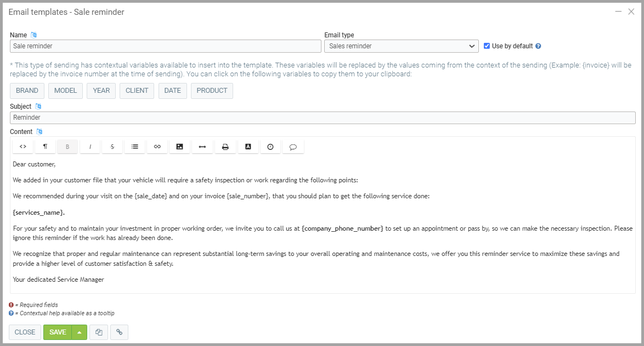Expand the Save button options arrow
644x346 pixels.
(x=80, y=332)
